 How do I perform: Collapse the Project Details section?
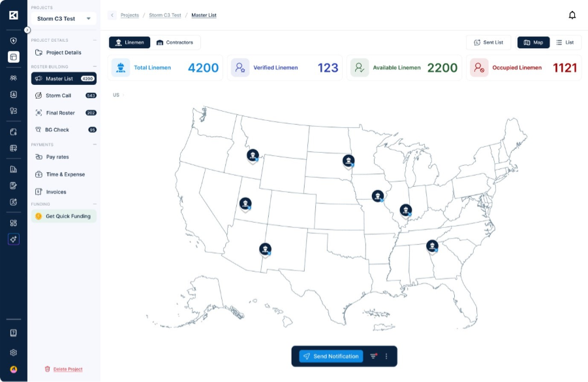tap(95, 40)
